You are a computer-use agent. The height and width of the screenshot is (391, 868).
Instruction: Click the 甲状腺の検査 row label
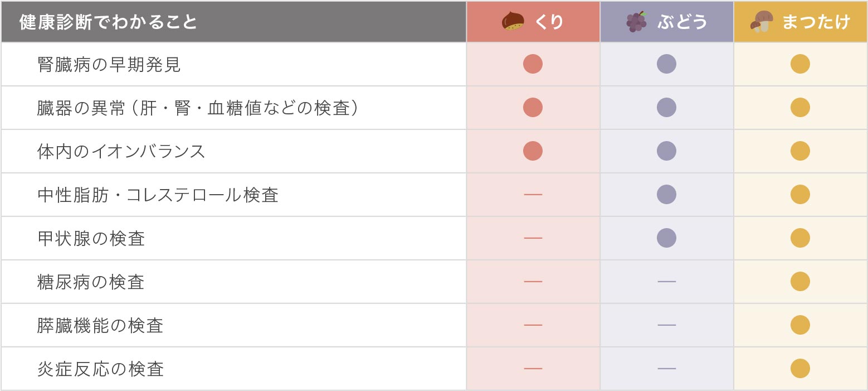click(91, 239)
